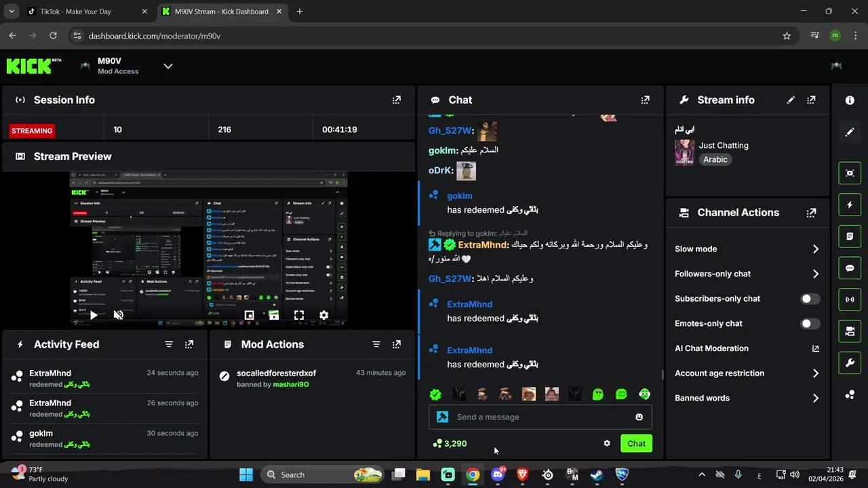Toggle Activity Feed lightning sidebar icon
The width and height of the screenshot is (868, 488).
(850, 205)
